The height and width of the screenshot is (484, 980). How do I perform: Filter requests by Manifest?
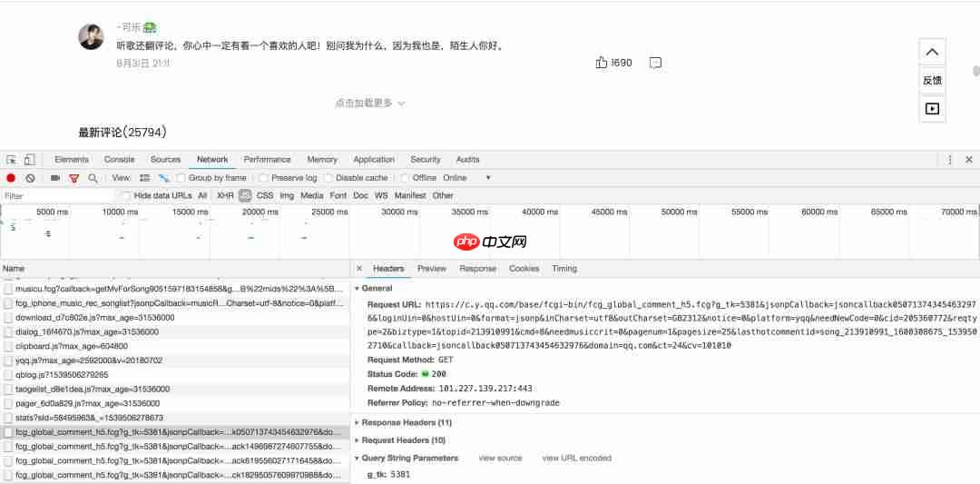pos(410,196)
